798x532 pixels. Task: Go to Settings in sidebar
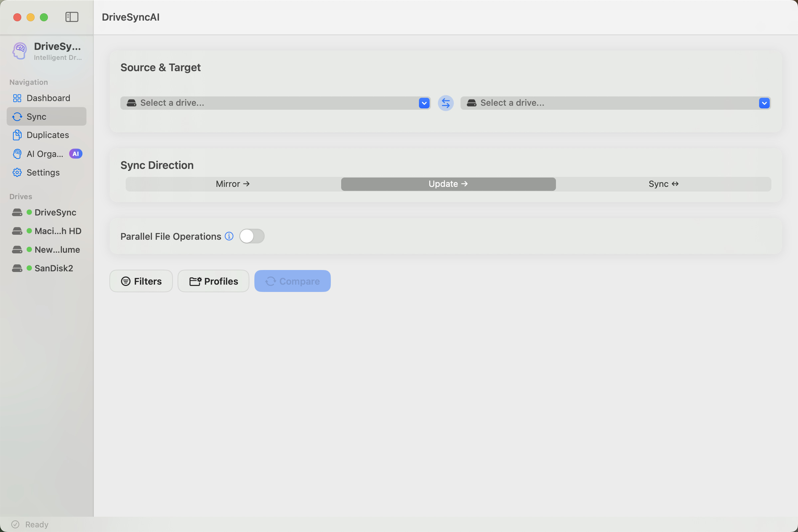[43, 172]
